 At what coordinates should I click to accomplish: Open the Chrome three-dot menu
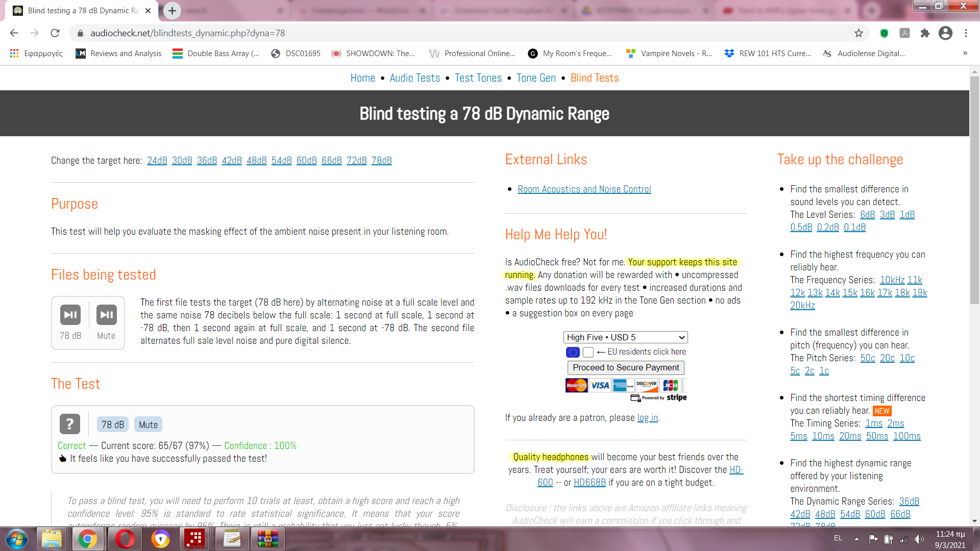tap(966, 33)
